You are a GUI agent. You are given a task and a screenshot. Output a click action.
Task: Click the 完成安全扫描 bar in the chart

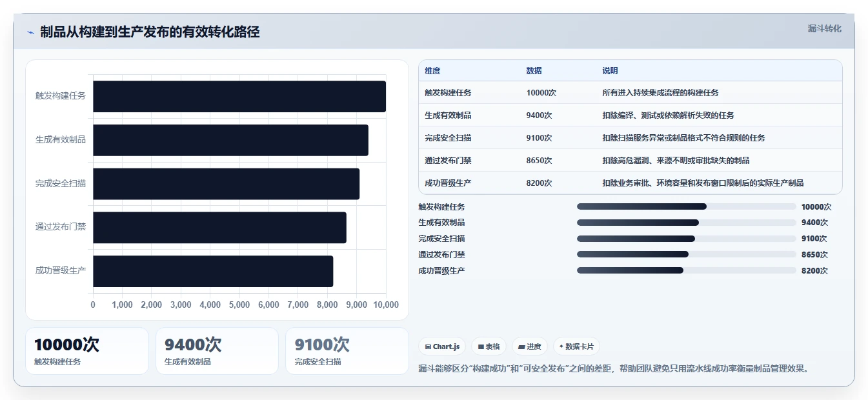coord(226,184)
